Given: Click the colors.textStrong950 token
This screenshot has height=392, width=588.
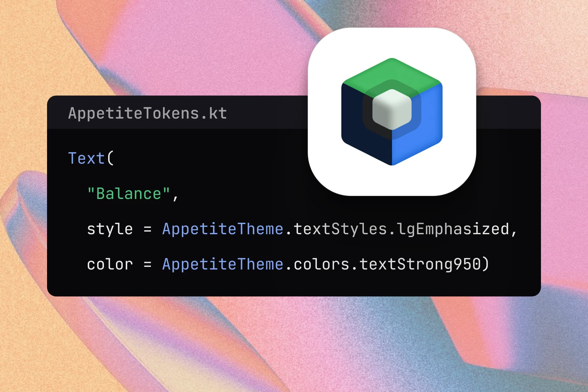Looking at the screenshot, I should 387,264.
